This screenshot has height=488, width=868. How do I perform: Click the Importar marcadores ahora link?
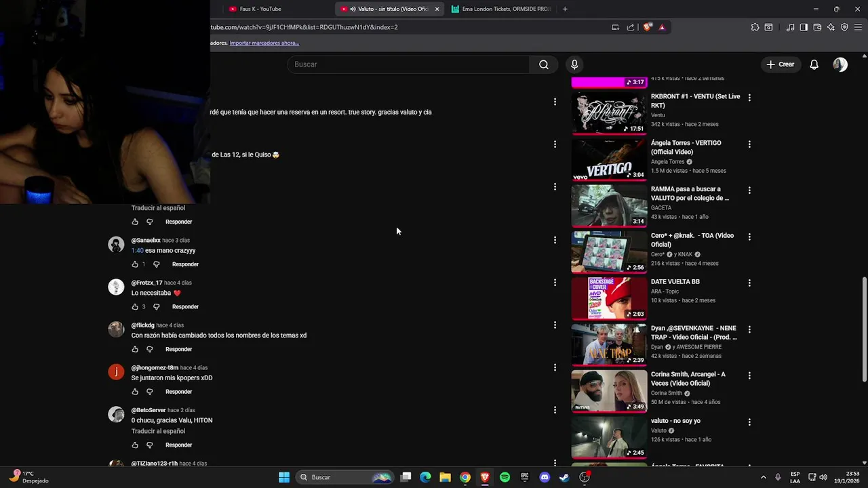click(264, 43)
